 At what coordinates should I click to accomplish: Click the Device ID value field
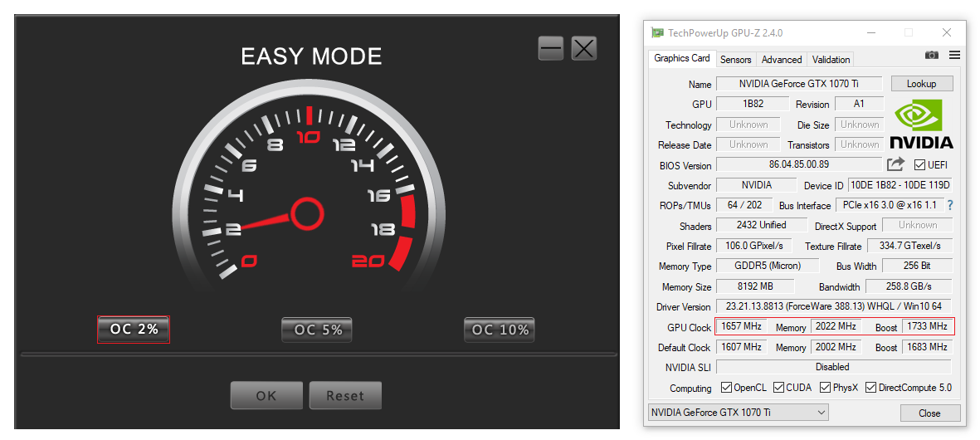click(x=900, y=185)
